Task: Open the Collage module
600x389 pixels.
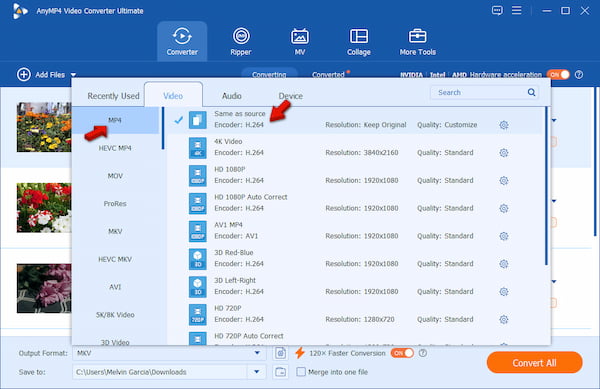Action: tap(359, 41)
